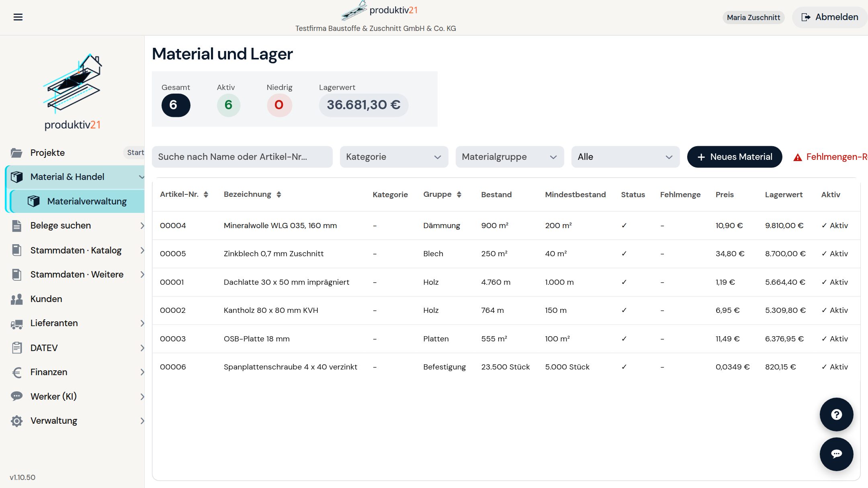The height and width of the screenshot is (488, 868).
Task: Open the Kategorie filter dropdown
Action: coord(394,157)
